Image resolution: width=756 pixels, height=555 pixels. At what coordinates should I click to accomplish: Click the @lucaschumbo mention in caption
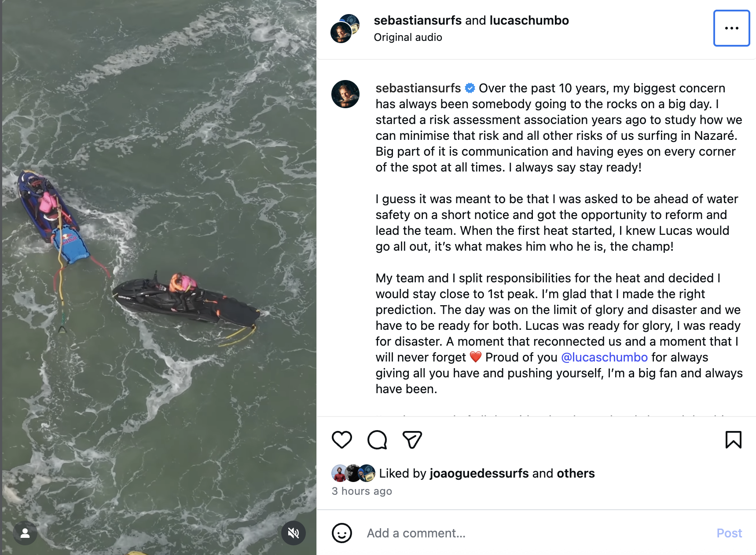pos(604,357)
